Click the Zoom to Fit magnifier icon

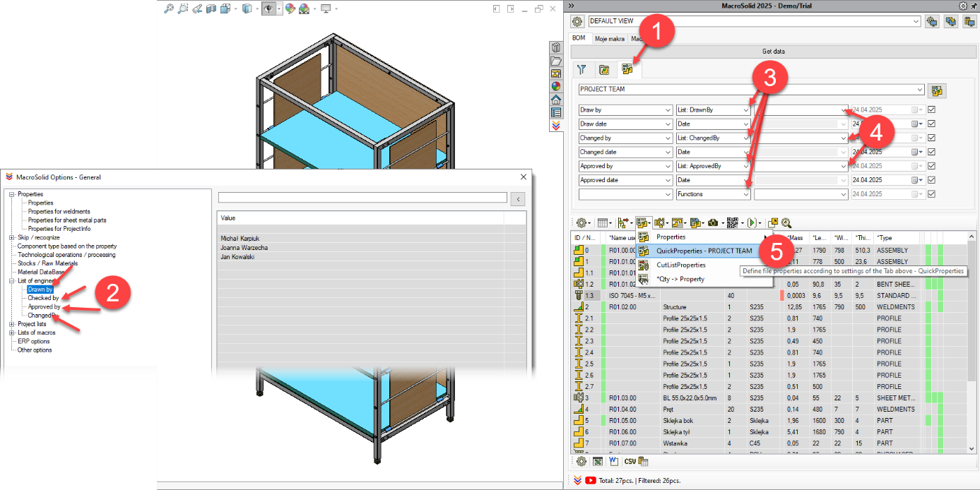click(x=168, y=8)
